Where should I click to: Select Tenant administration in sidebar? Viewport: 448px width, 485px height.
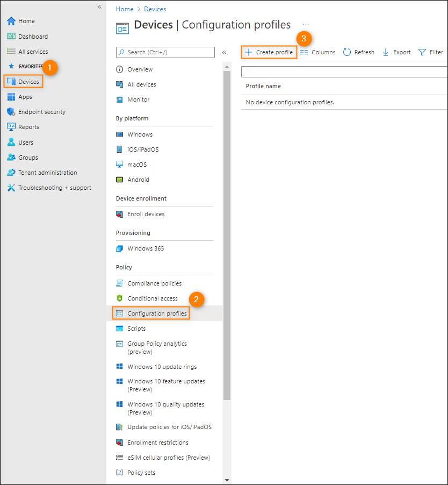[48, 173]
